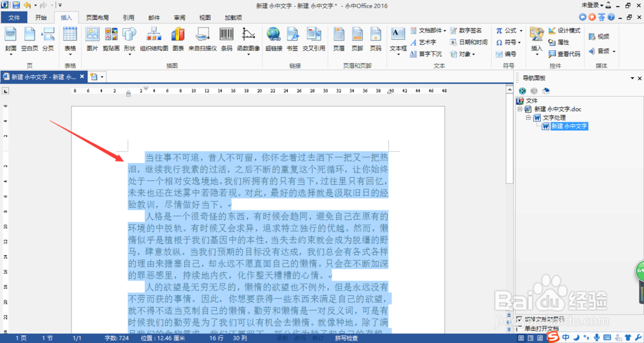Switch to the 开始 ribbon tab

(x=41, y=17)
